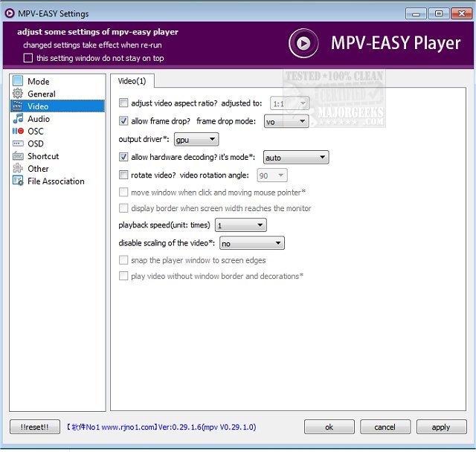Open the playback speed dropdown

point(241,225)
